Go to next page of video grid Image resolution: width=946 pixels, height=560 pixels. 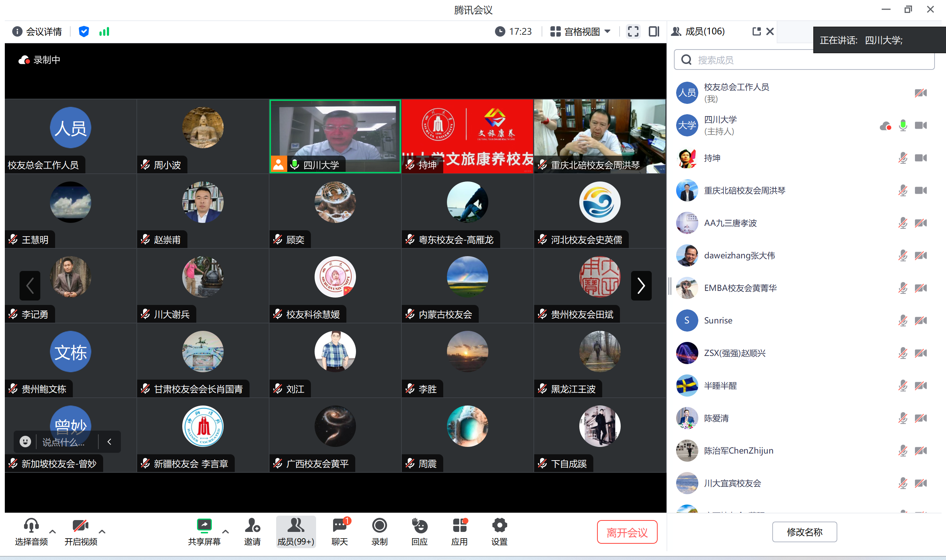click(x=641, y=285)
